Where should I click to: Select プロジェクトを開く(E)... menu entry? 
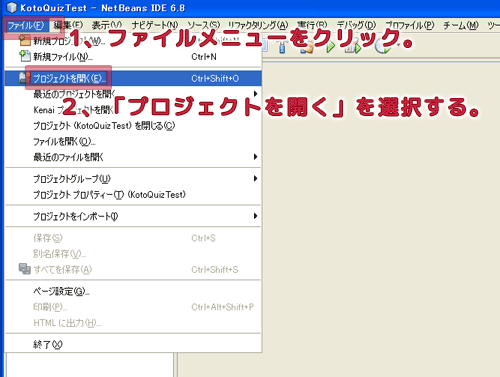coord(133,78)
